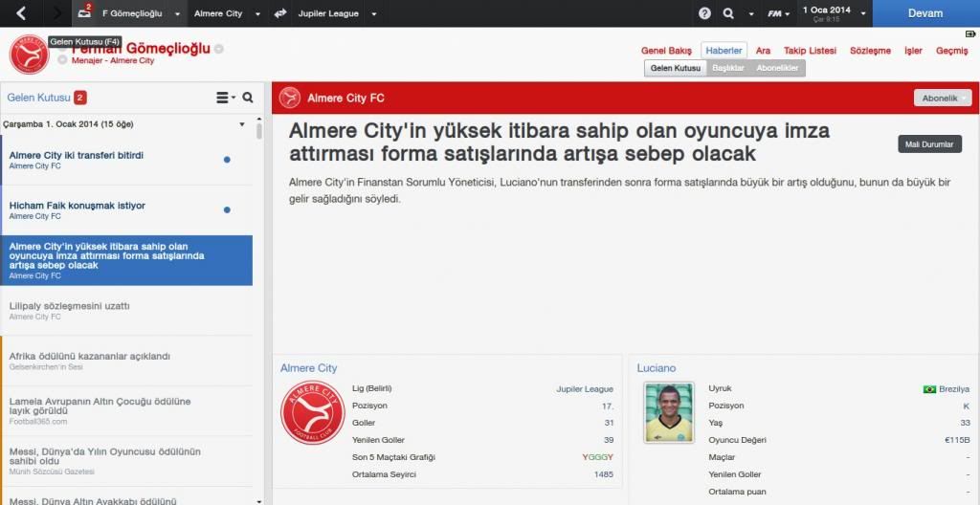The width and height of the screenshot is (980, 505).
Task: Click Menajer - Almere City subtitle
Action: click(113, 60)
